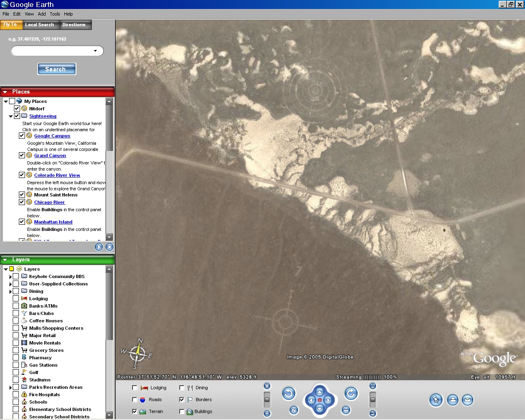The height and width of the screenshot is (420, 525).
Task: Disable the Terrain checkbox
Action: click(x=135, y=411)
